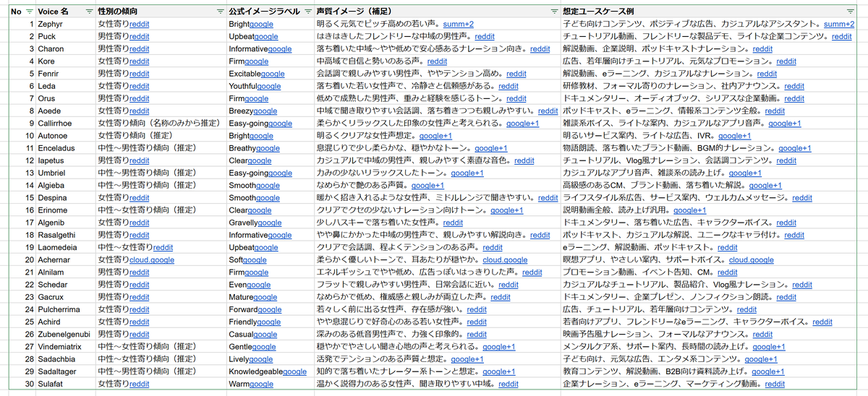Image resolution: width=868 pixels, height=396 pixels.
Task: Expand the 性別の傾向 column filter dropdown
Action: (x=220, y=12)
